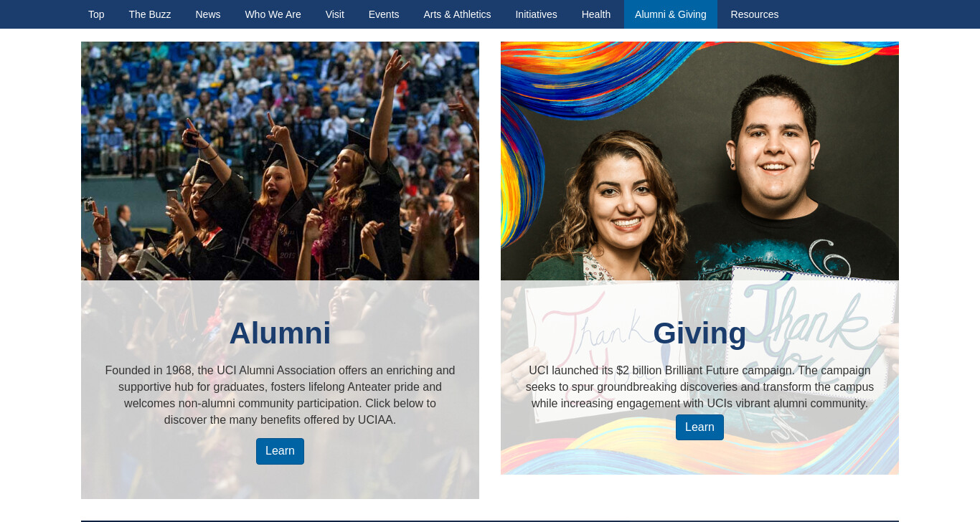The width and height of the screenshot is (980, 522).
Task: Click the two smiling students photo
Action: click(x=699, y=161)
